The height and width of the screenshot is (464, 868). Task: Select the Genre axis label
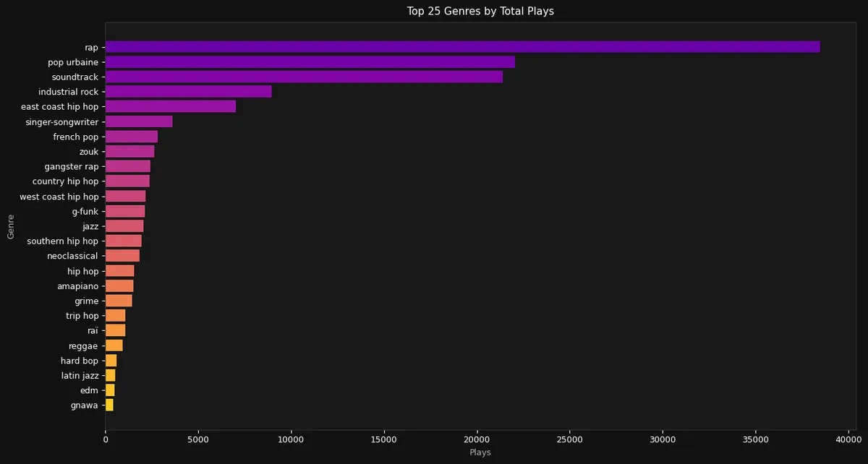(10, 225)
